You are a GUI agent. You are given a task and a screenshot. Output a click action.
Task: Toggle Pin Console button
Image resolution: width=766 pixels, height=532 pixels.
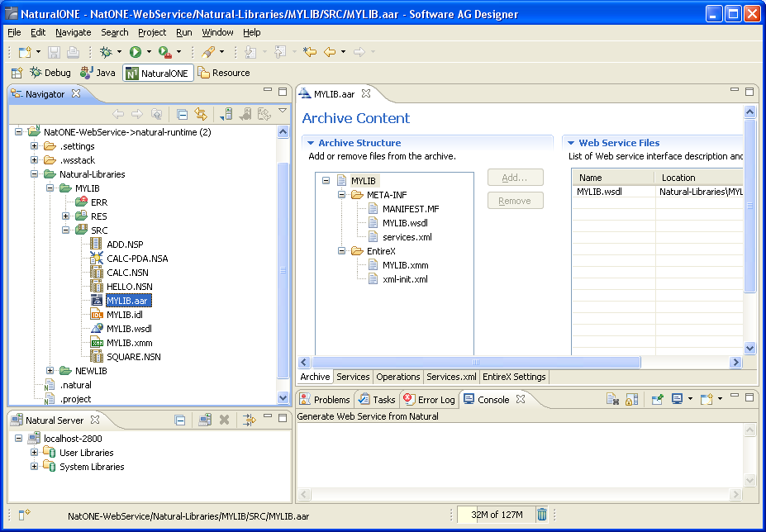[x=657, y=399]
